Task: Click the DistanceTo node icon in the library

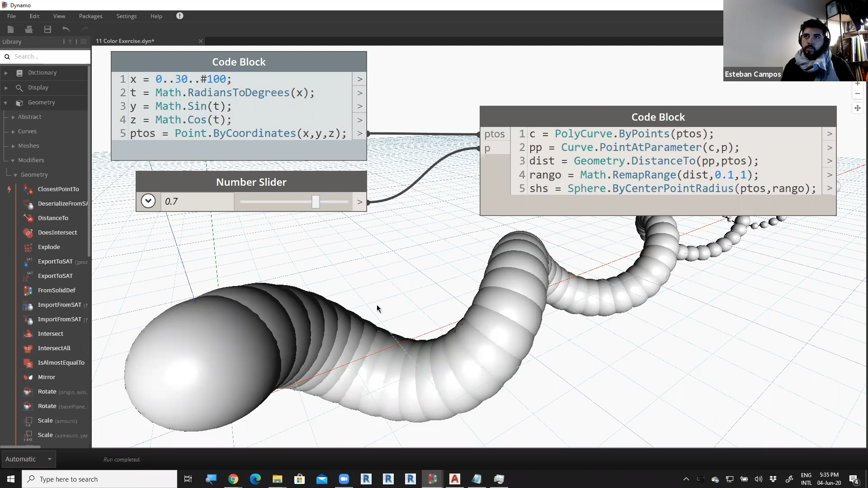Action: (28, 218)
